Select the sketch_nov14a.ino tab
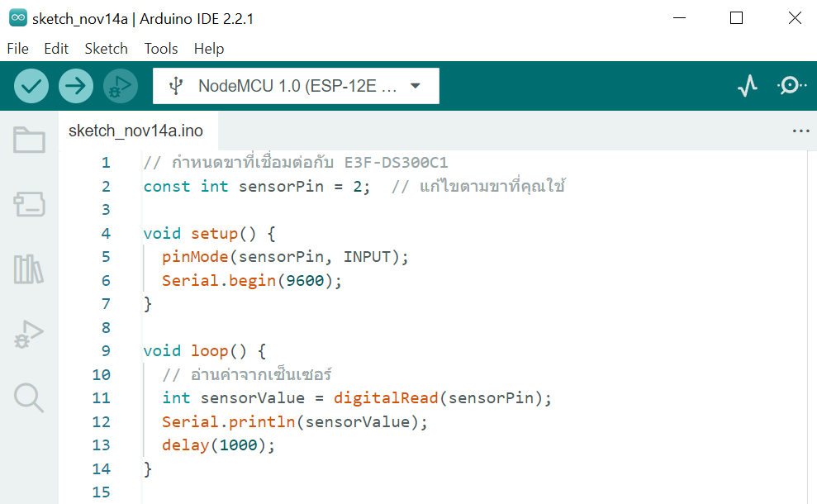 (136, 131)
